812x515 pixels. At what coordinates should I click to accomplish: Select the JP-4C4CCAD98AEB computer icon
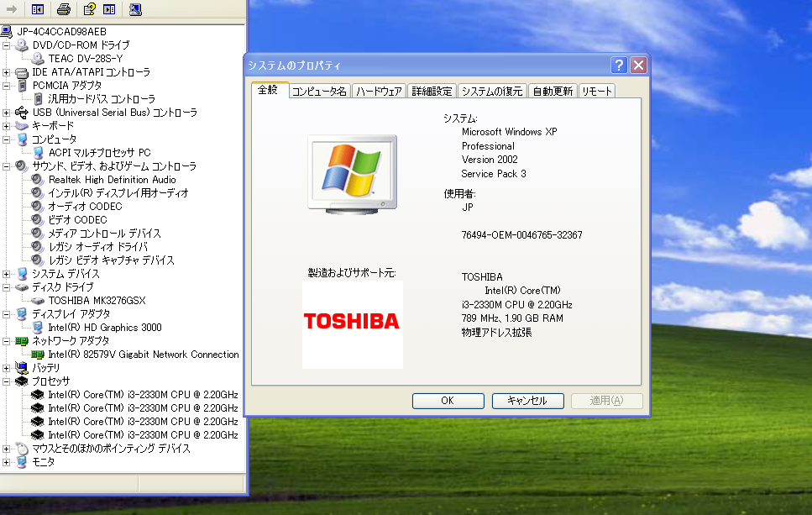click(8, 31)
